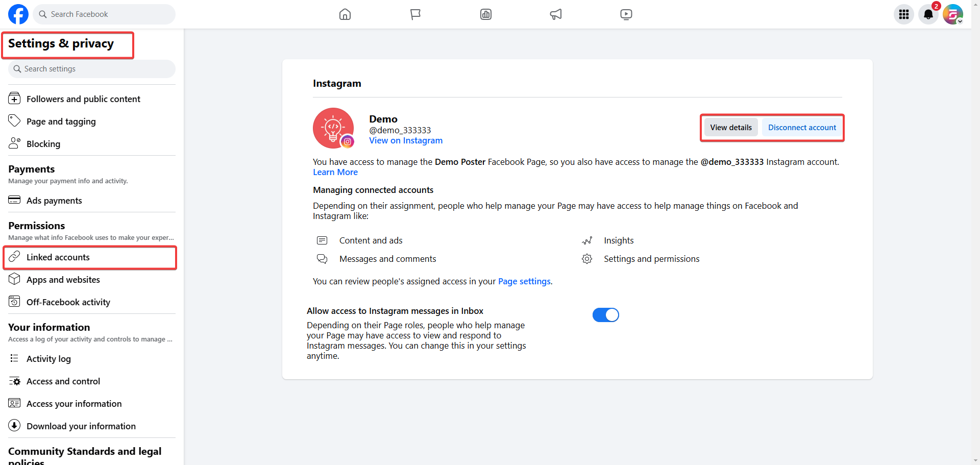This screenshot has width=980, height=465.
Task: Click the Ads payments card icon
Action: click(14, 200)
